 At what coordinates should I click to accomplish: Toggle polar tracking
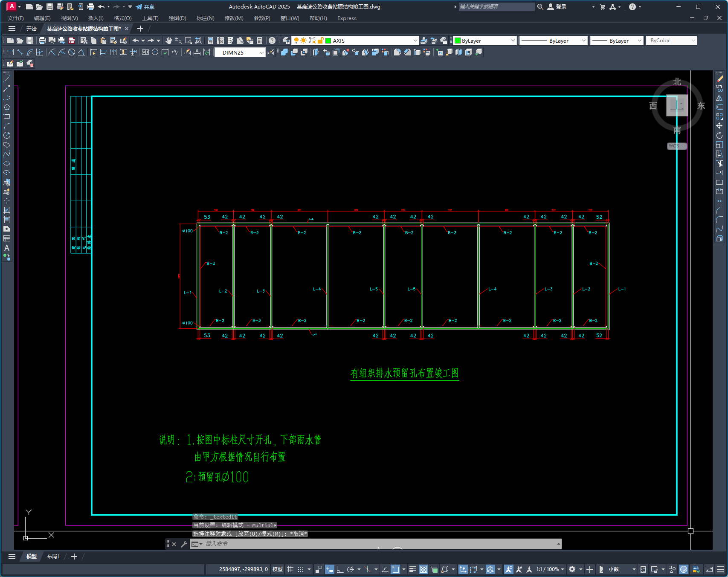coord(351,569)
